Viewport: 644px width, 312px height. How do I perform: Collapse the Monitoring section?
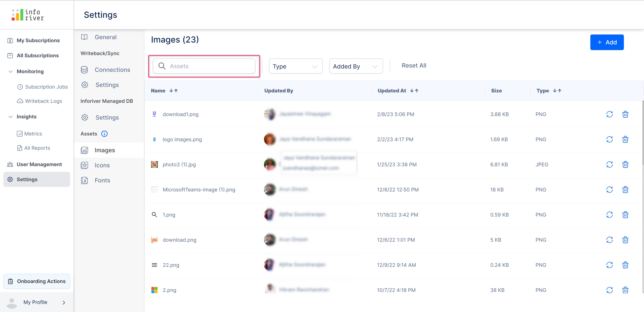pos(11,72)
